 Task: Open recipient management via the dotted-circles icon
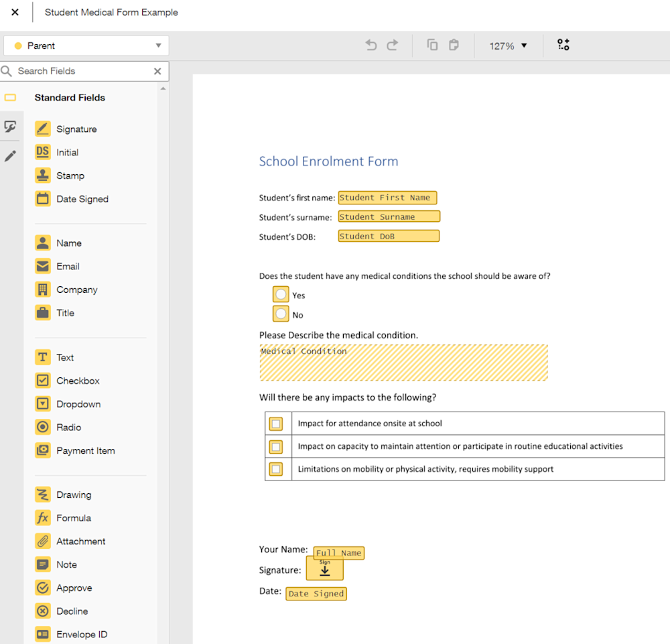[x=563, y=45]
